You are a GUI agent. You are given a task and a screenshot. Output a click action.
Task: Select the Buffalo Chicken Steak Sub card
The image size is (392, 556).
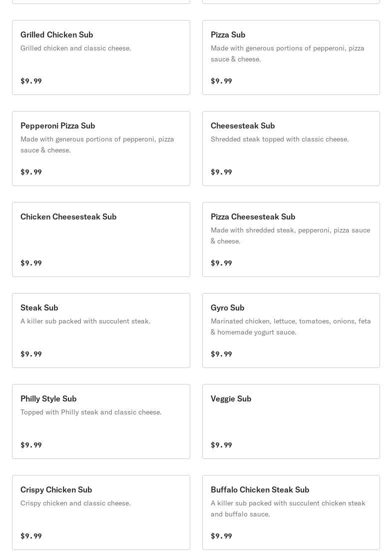click(291, 512)
